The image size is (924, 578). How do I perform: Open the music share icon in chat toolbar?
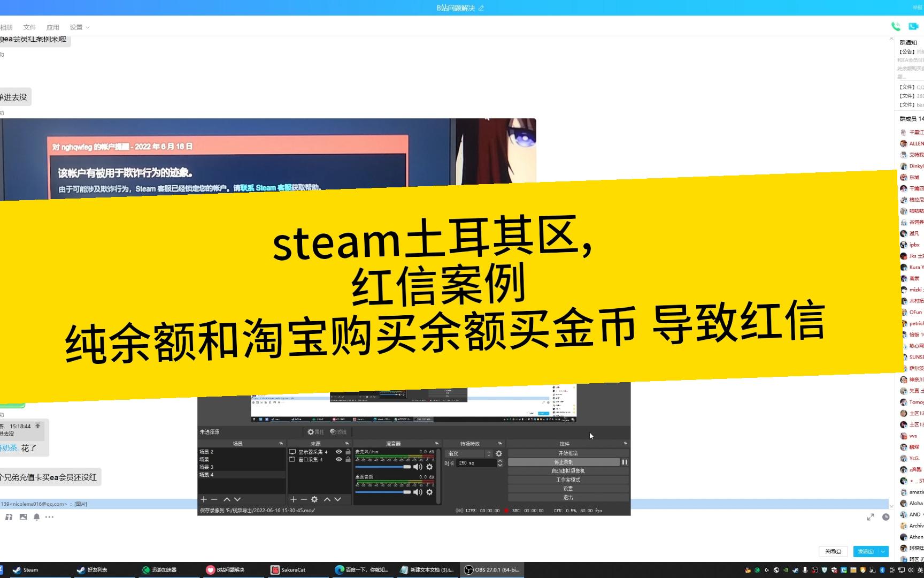coord(9,517)
